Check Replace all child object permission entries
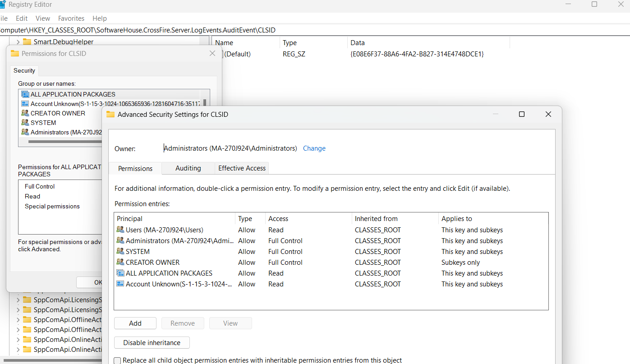This screenshot has height=364, width=630. (x=118, y=360)
